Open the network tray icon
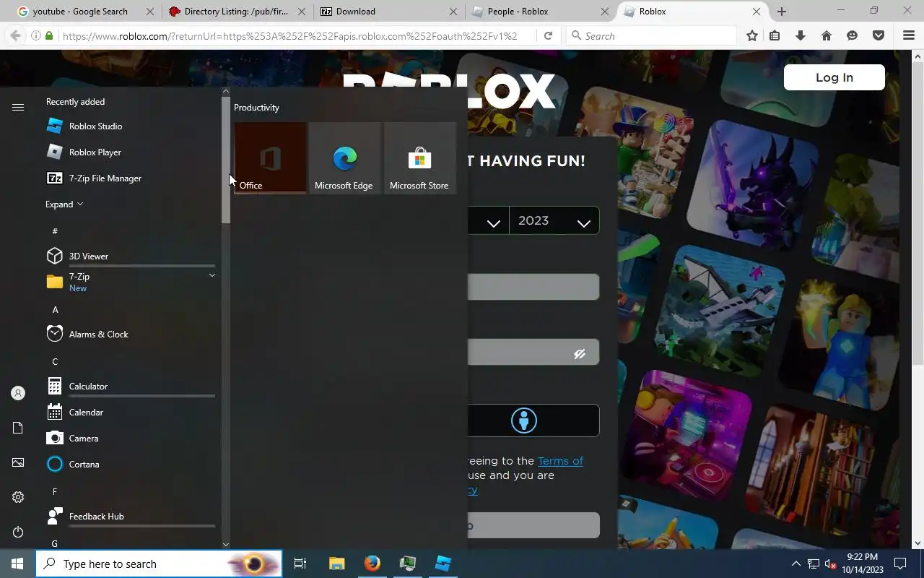Screen dimensions: 924x578 (x=814, y=564)
